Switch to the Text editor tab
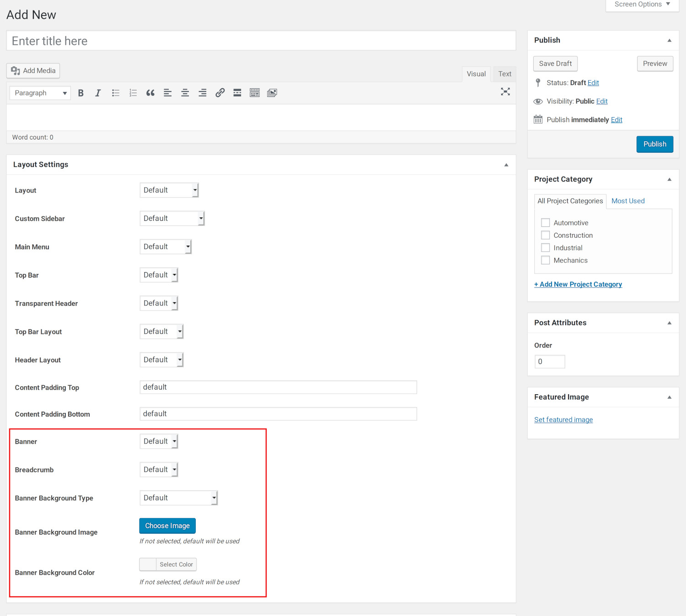The height and width of the screenshot is (616, 686). [x=505, y=74]
